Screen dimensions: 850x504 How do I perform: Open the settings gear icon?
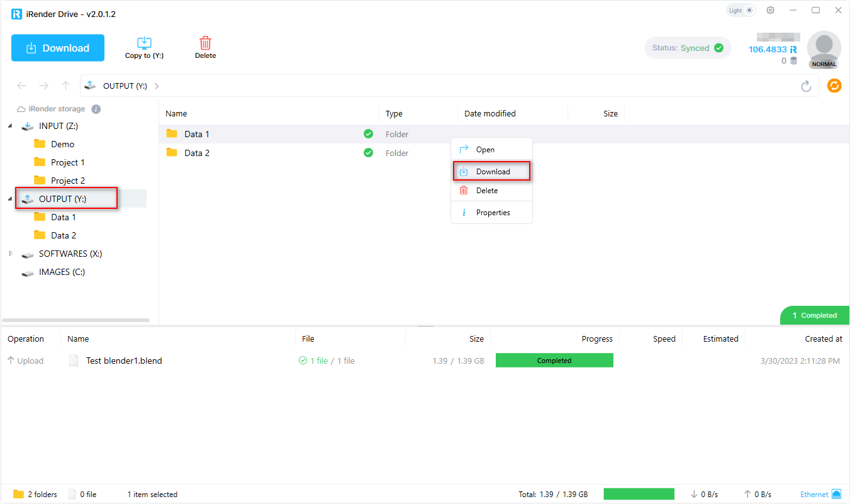point(771,11)
